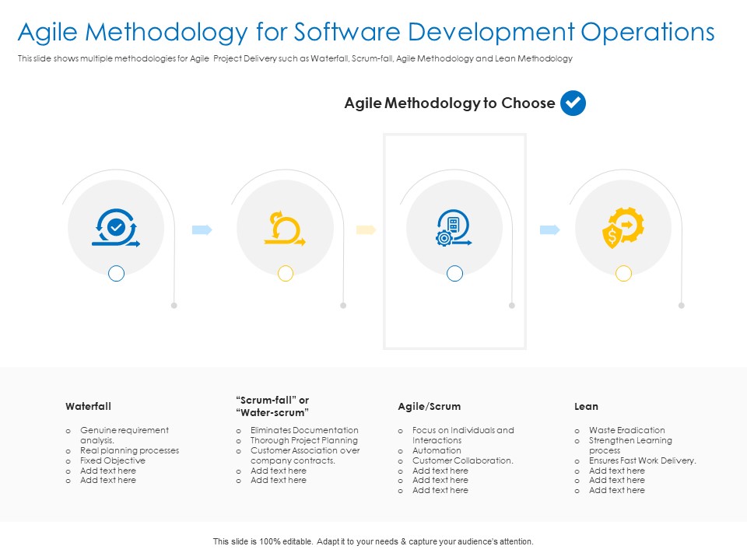Select the 'Lean' column heading
Viewport: 747px width, 560px height.
586,406
